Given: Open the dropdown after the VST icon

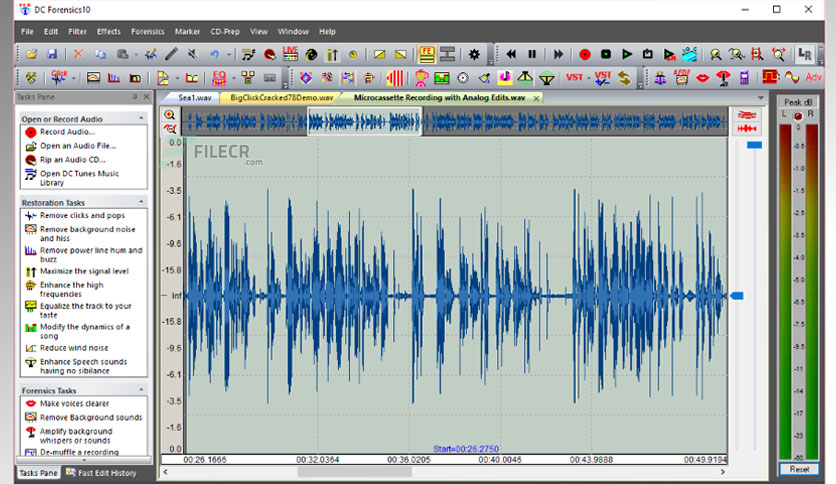Looking at the screenshot, I should (x=588, y=78).
